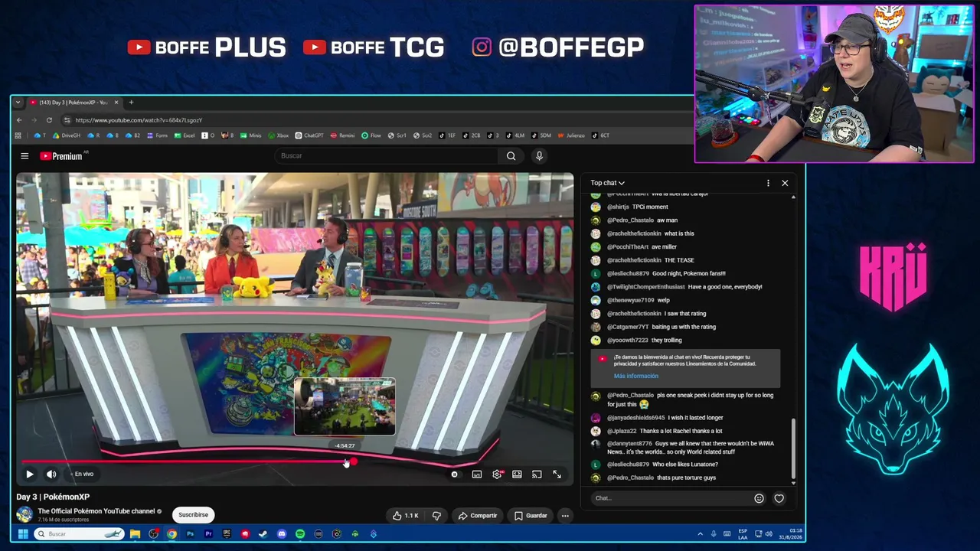The height and width of the screenshot is (551, 980).
Task: Show hidden system tray icons
Action: (x=700, y=534)
